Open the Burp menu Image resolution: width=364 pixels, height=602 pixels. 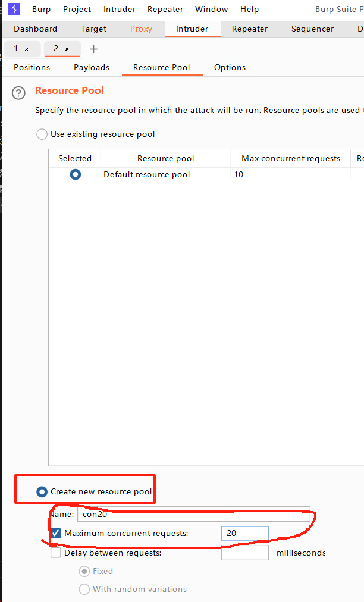[41, 9]
